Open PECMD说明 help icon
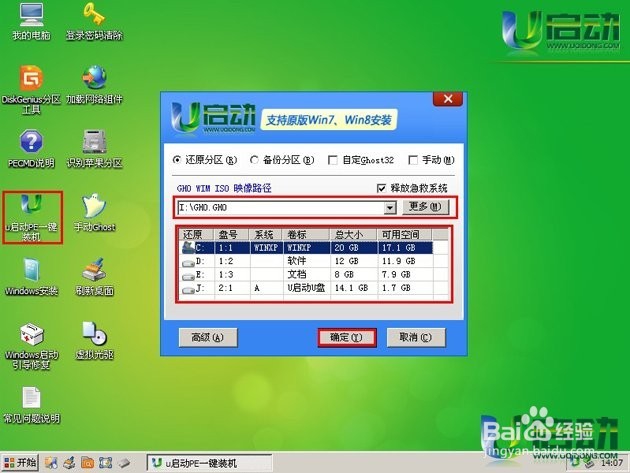The image size is (630, 473). (x=31, y=148)
